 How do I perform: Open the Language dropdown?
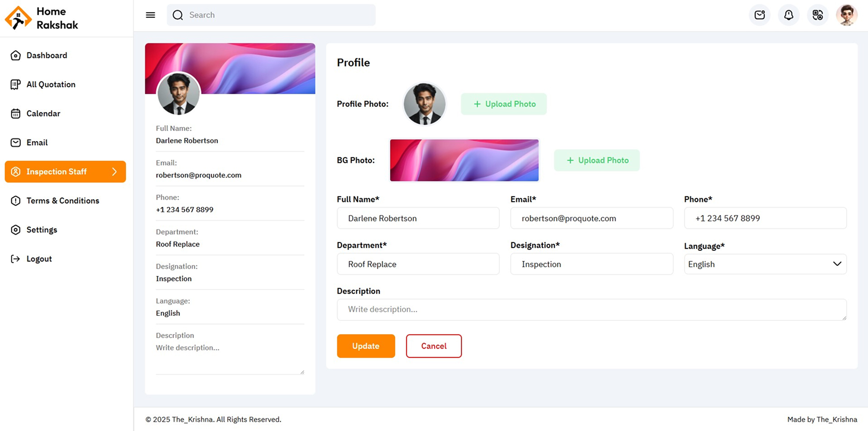point(765,264)
